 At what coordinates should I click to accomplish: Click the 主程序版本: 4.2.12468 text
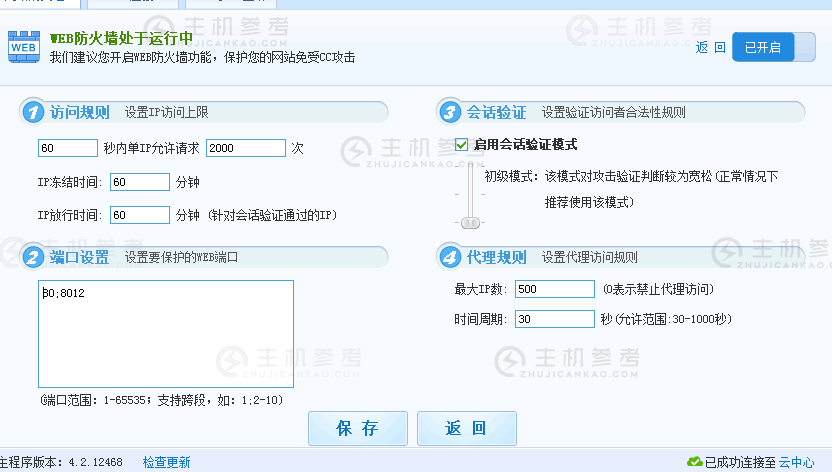(x=61, y=462)
